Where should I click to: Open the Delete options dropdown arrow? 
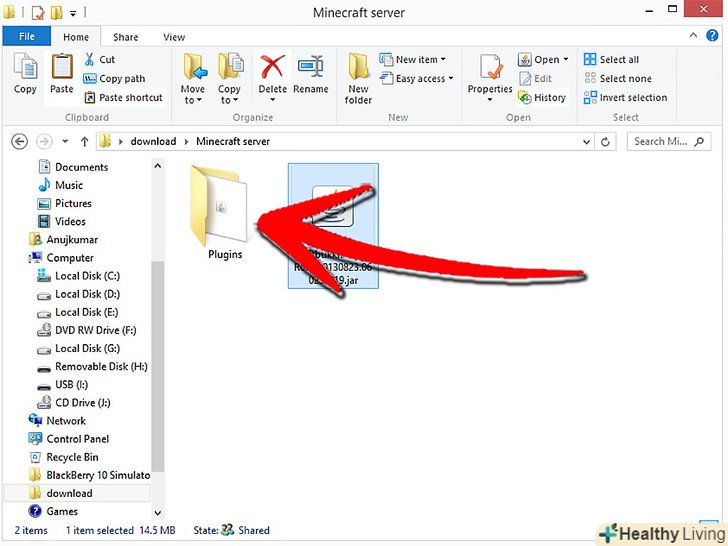click(273, 99)
